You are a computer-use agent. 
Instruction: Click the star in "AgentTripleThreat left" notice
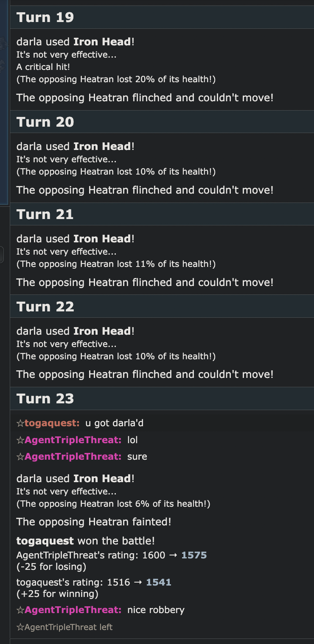(x=20, y=627)
